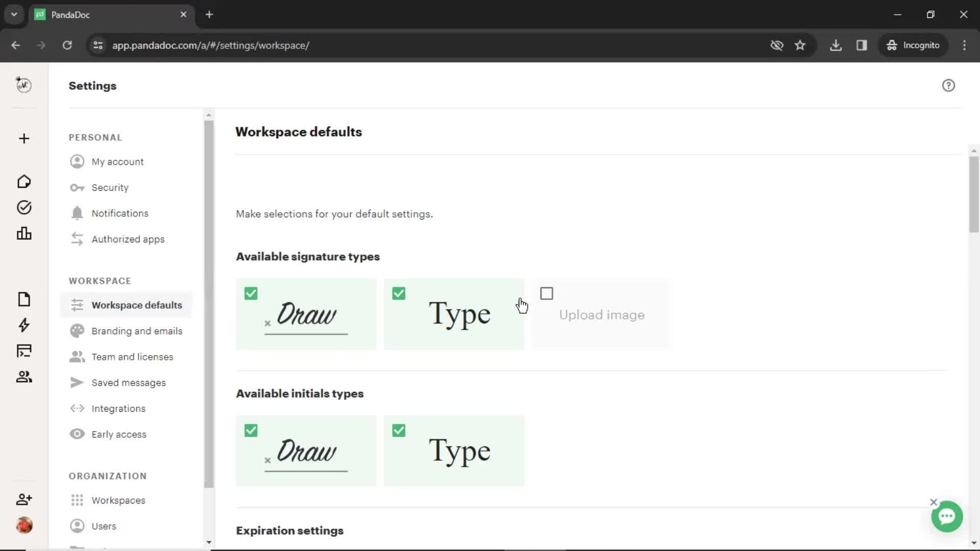Open the green chat support bubble
980x551 pixels.
947,516
